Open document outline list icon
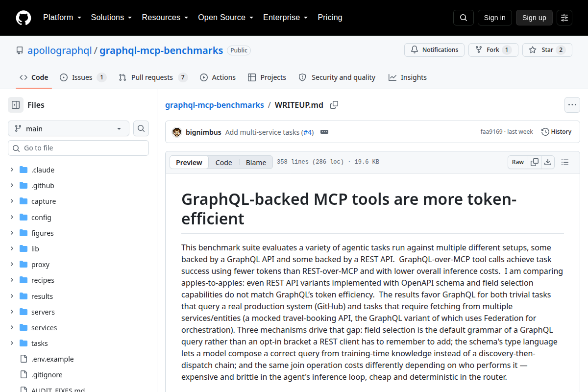 coord(564,162)
